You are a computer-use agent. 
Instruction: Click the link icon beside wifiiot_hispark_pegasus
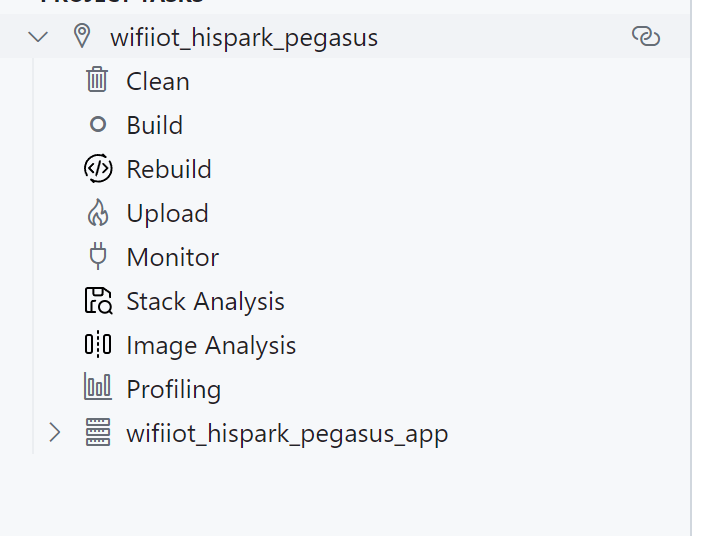[646, 36]
